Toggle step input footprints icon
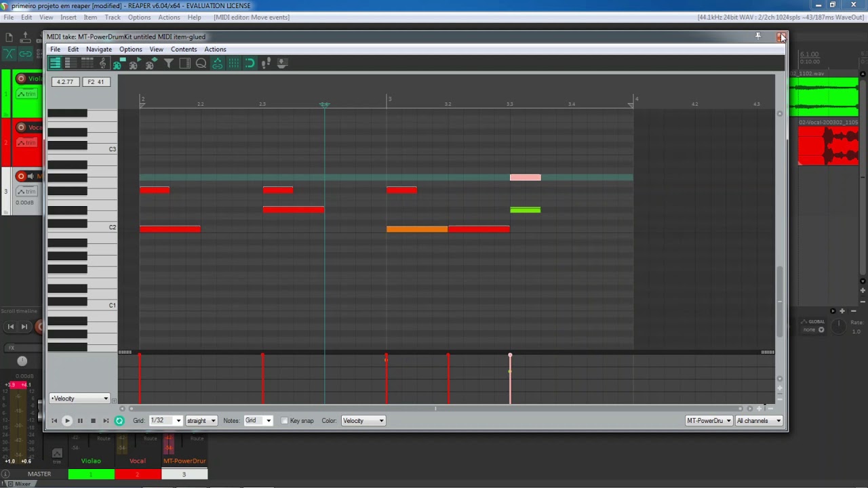 266,63
